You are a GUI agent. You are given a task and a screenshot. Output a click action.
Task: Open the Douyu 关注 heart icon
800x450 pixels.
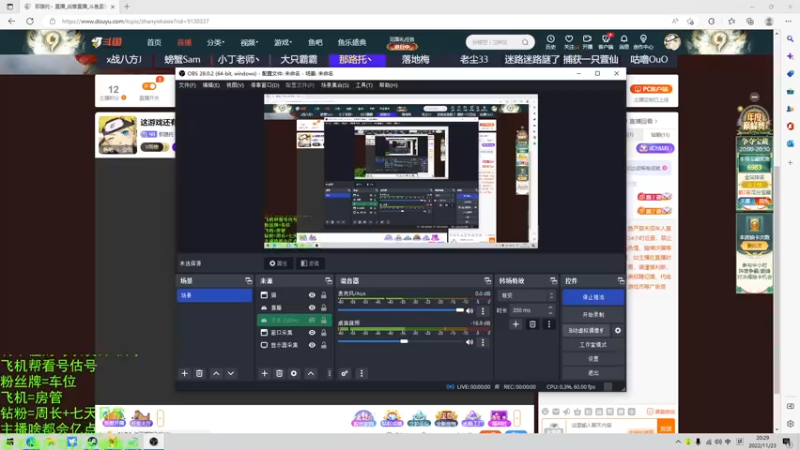tap(569, 42)
